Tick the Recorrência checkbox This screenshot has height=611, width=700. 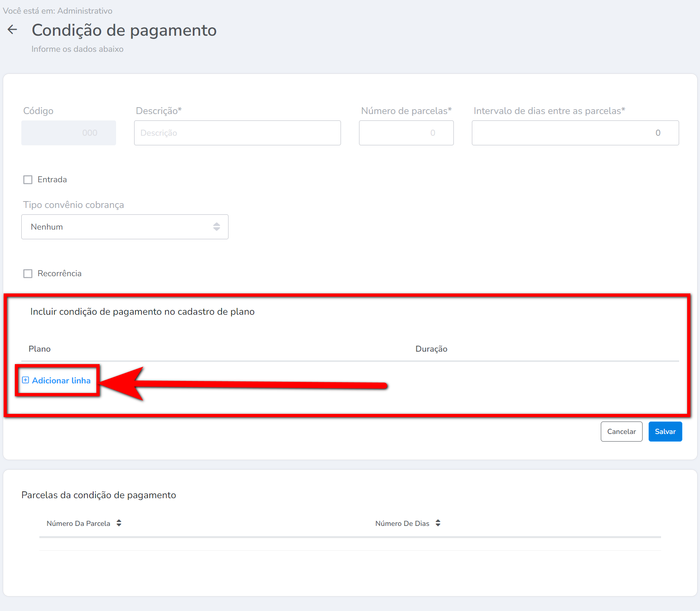pyautogui.click(x=28, y=274)
